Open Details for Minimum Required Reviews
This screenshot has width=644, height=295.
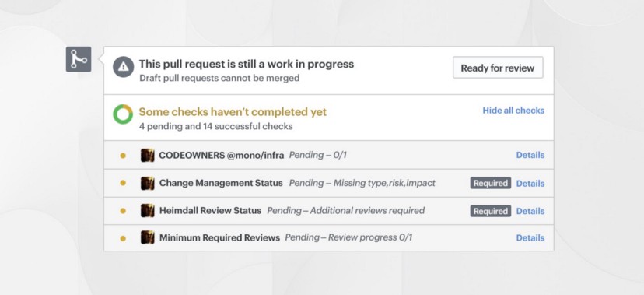pos(530,238)
